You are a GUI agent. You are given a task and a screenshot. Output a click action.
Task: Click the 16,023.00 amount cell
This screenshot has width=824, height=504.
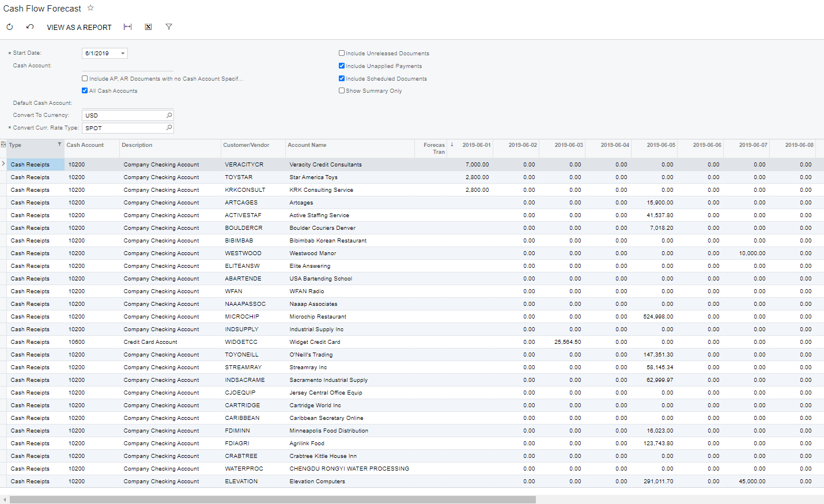[x=655, y=431]
